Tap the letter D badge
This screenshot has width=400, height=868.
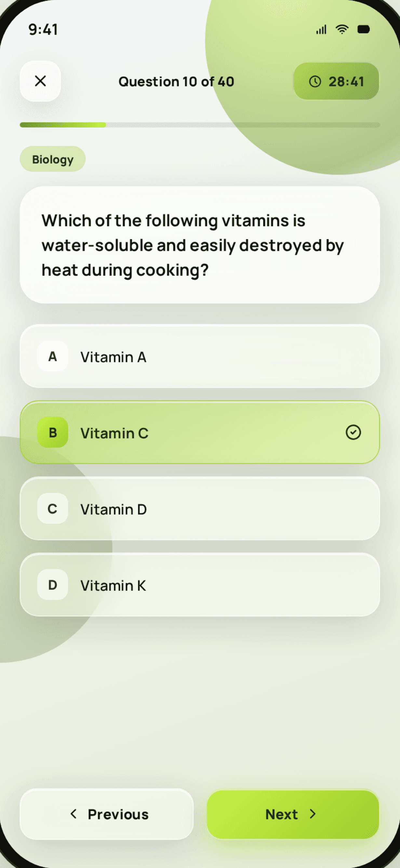[53, 585]
